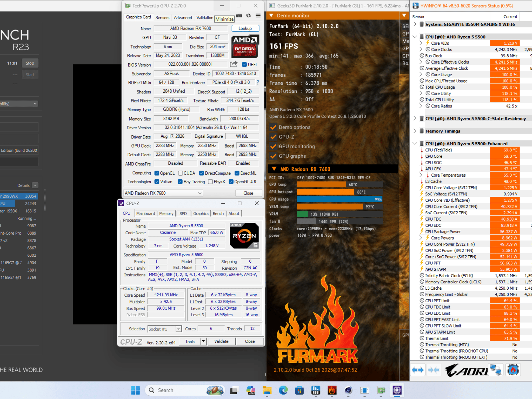Screen dimensions: 532x399
Task: Open CPU-Z Tools dropdown arrow
Action: (203, 341)
